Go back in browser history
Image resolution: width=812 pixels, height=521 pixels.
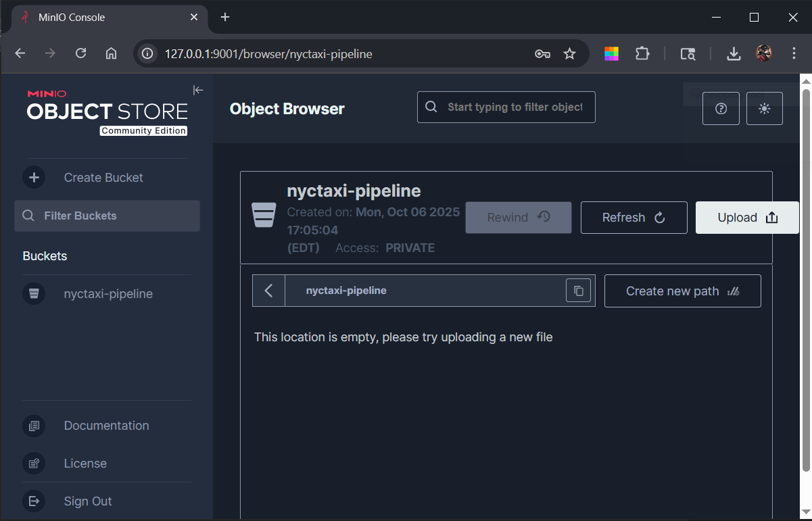click(20, 53)
